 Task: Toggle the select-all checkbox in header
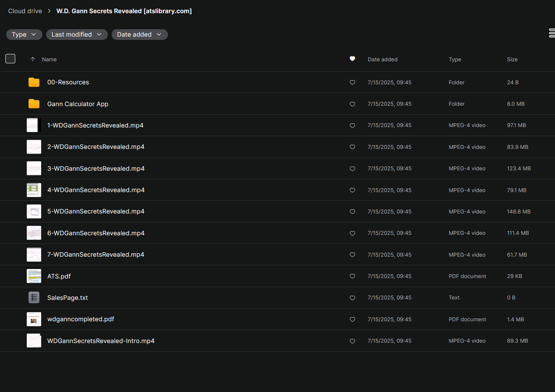tap(10, 59)
